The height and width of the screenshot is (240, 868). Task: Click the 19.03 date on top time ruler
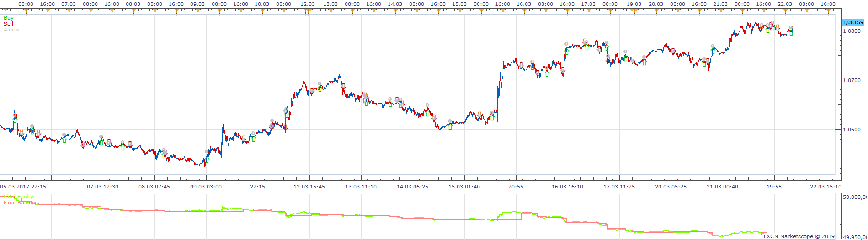tap(634, 4)
